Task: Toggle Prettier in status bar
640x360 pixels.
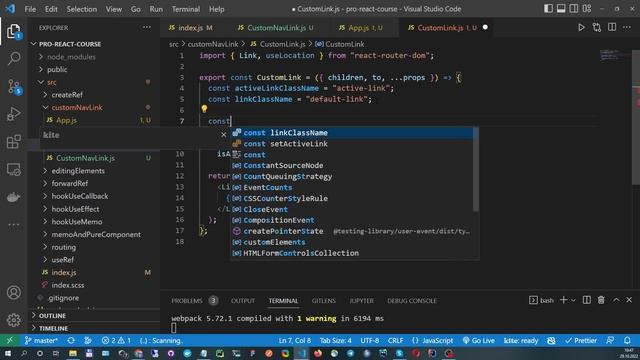Action: click(x=580, y=340)
